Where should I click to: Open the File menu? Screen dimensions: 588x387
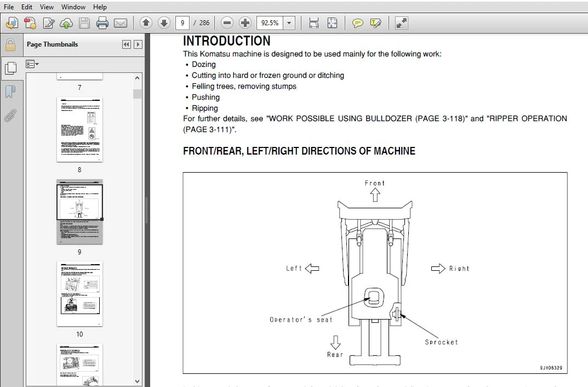click(x=9, y=7)
